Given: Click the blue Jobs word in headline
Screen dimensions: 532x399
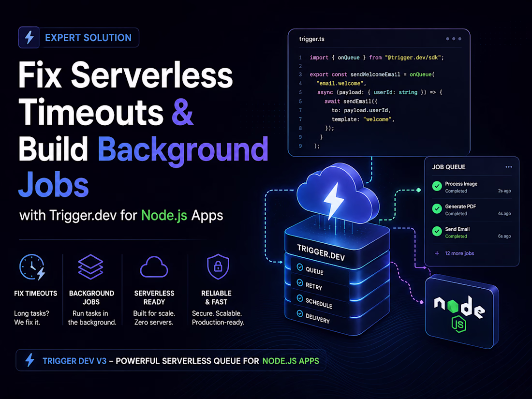Looking at the screenshot, I should [53, 185].
